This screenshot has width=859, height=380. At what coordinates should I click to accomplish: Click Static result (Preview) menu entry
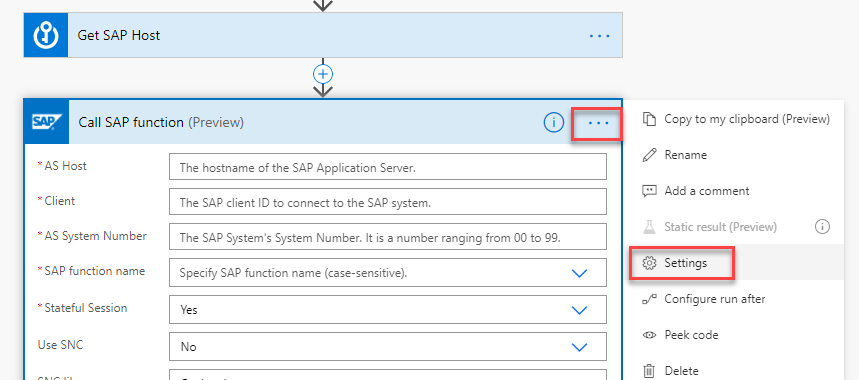pyautogui.click(x=720, y=227)
